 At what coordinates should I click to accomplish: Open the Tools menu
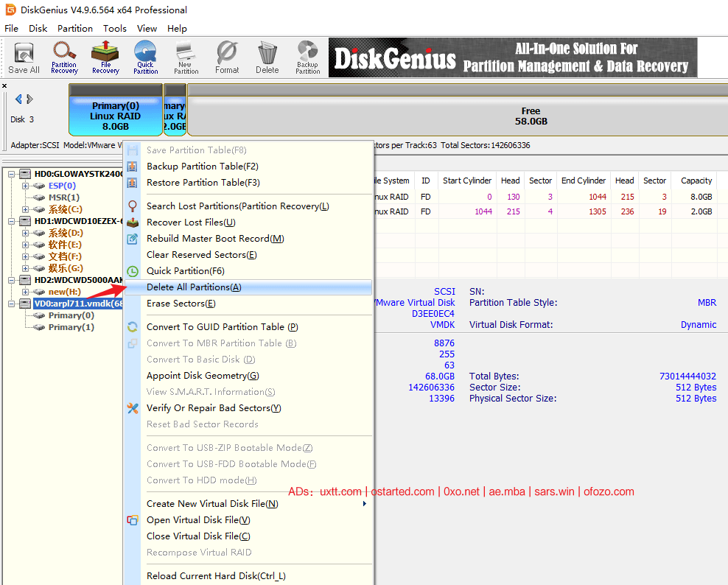115,28
